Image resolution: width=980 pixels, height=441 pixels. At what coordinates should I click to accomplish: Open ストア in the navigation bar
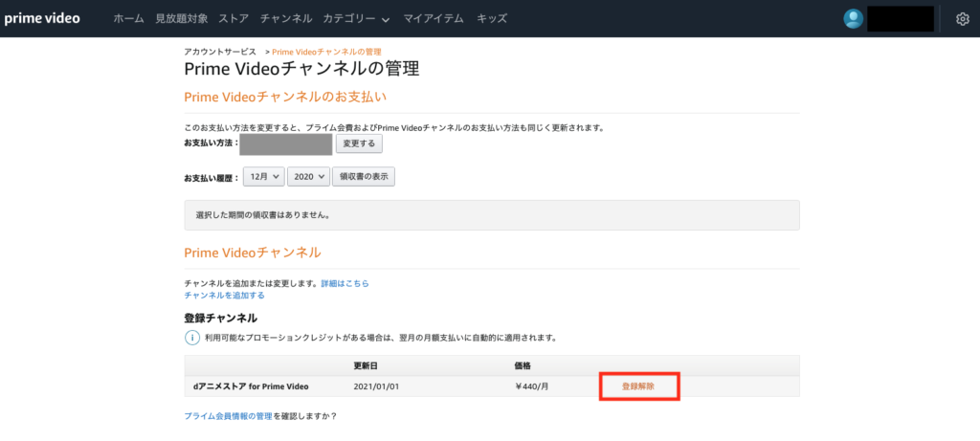pyautogui.click(x=234, y=19)
